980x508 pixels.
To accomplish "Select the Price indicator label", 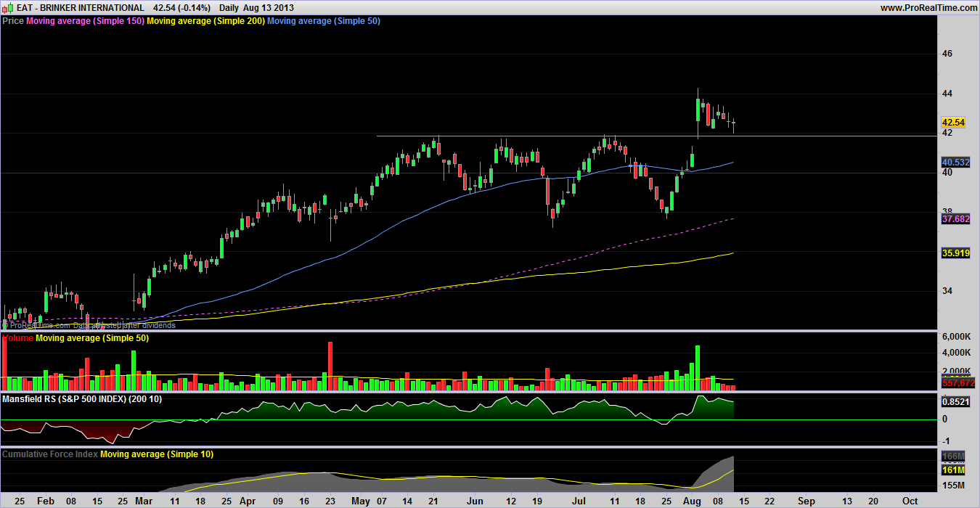I will (x=13, y=21).
